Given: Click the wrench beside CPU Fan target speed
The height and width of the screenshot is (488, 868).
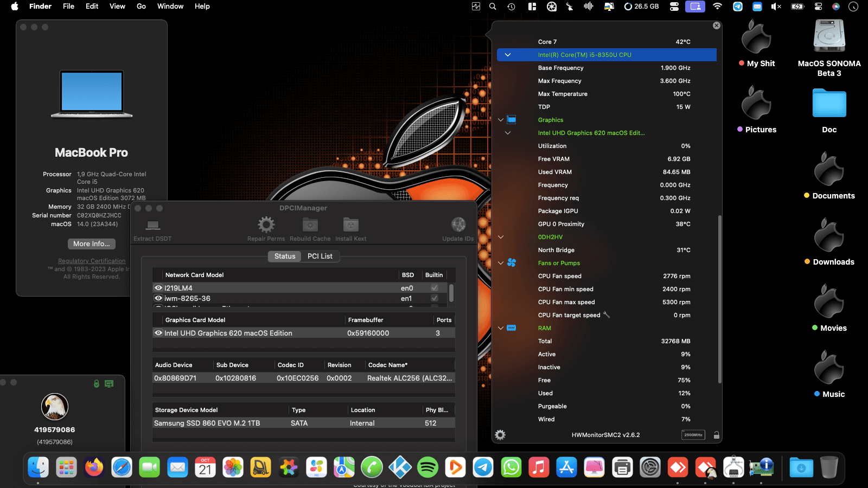Looking at the screenshot, I should [607, 315].
